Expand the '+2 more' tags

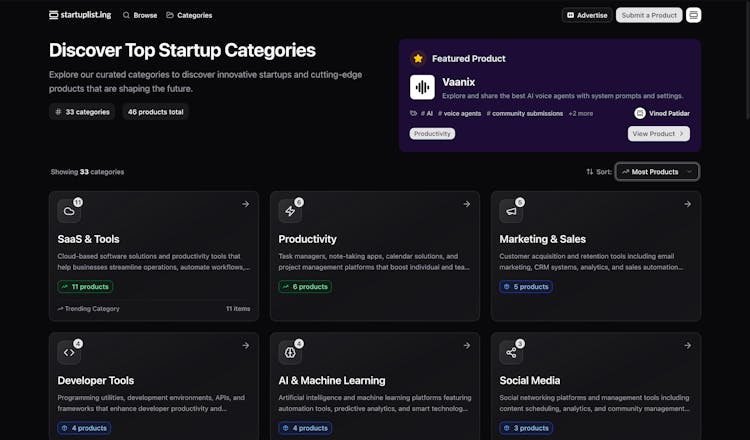(x=581, y=113)
